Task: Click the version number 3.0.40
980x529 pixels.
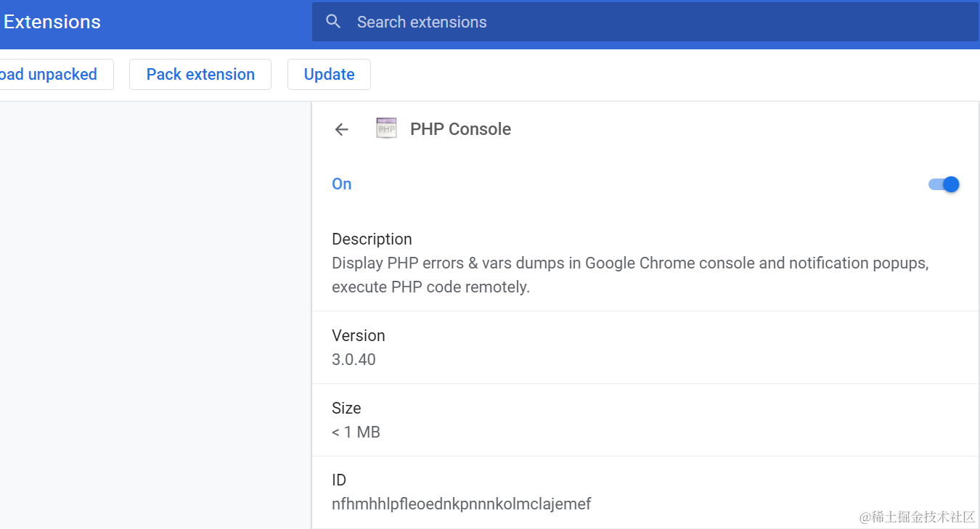Action: click(x=354, y=359)
